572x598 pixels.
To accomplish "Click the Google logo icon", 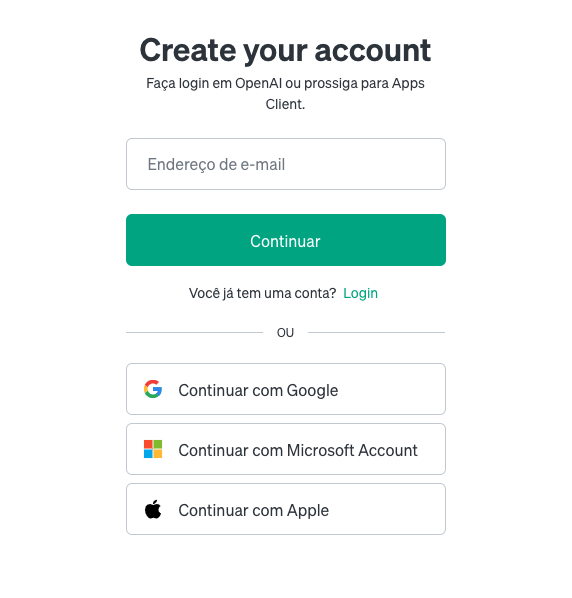I will (x=153, y=389).
